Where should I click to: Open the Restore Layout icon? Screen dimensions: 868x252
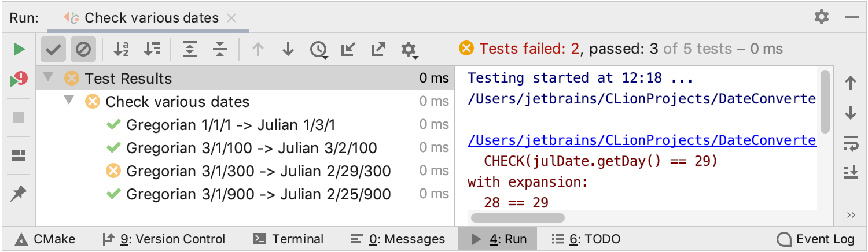tap(19, 155)
